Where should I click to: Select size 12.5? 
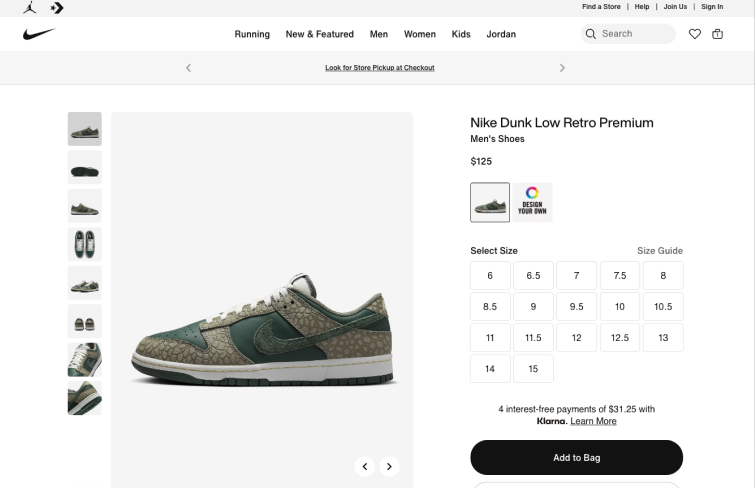(620, 338)
